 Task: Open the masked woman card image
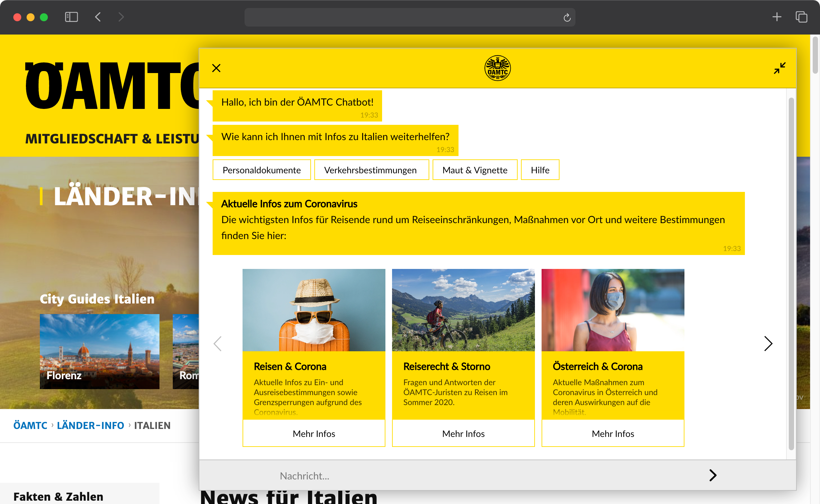[x=613, y=310]
